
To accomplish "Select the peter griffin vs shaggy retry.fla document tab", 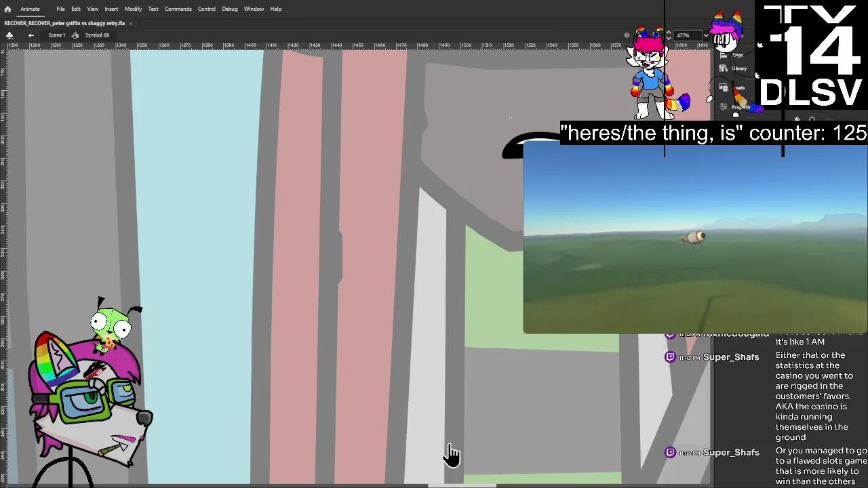I will [64, 23].
